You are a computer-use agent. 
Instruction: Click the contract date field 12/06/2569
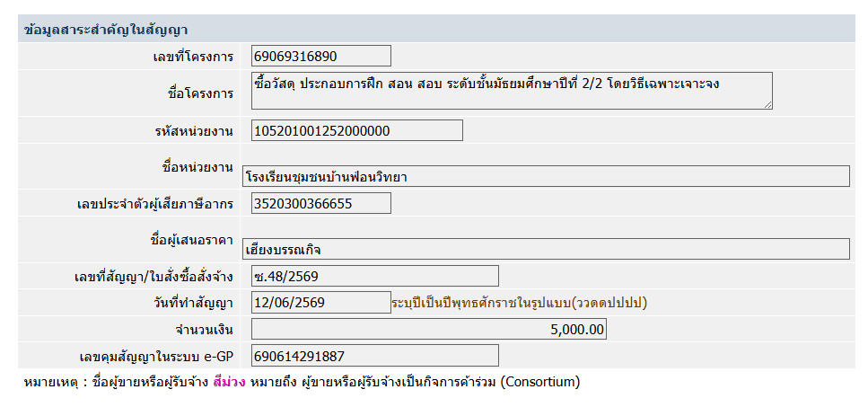coord(321,303)
